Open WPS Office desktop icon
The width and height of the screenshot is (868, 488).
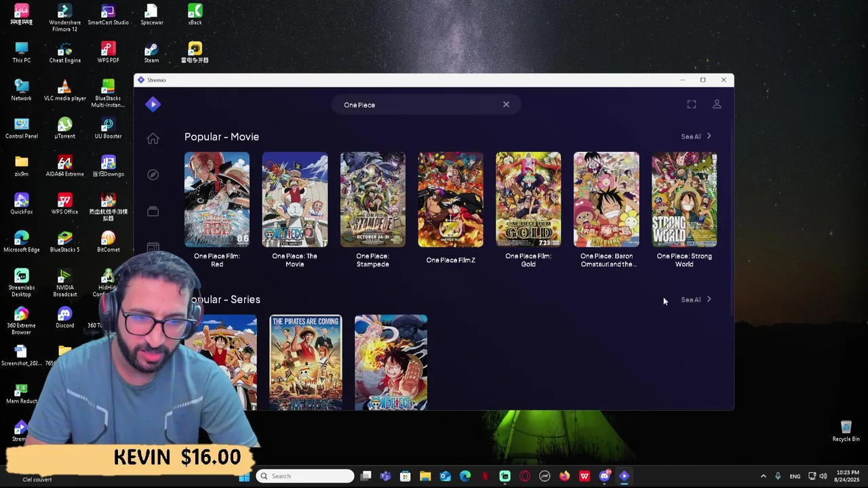point(64,205)
